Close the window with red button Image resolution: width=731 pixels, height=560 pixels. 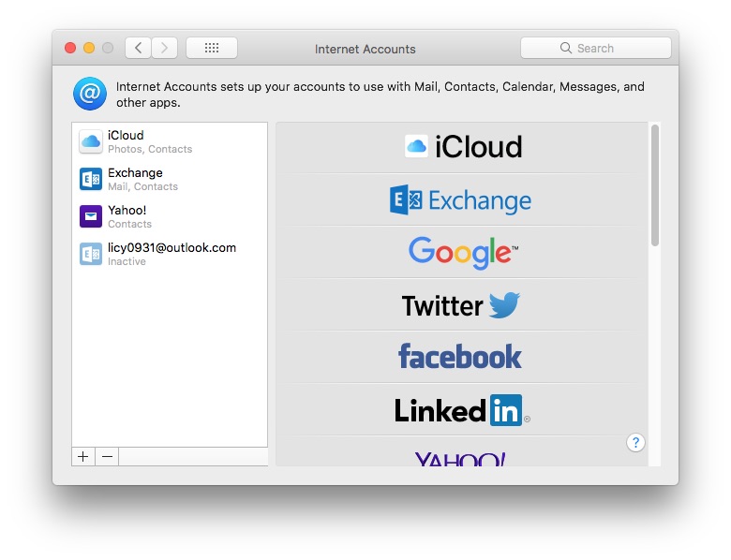pos(70,48)
